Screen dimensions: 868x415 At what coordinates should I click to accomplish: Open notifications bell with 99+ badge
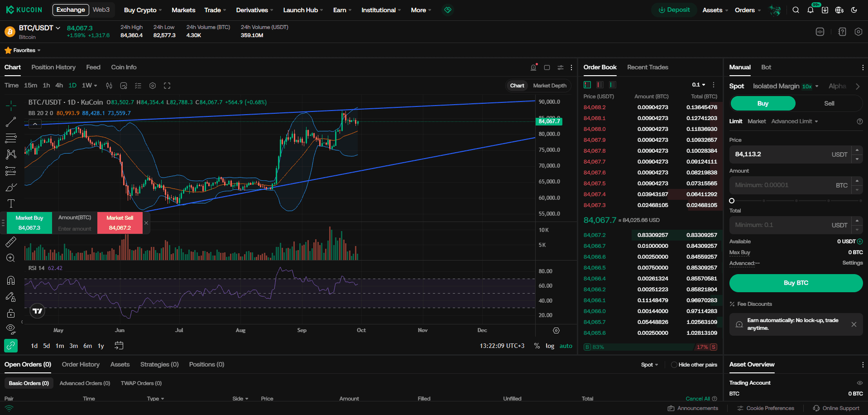click(810, 10)
